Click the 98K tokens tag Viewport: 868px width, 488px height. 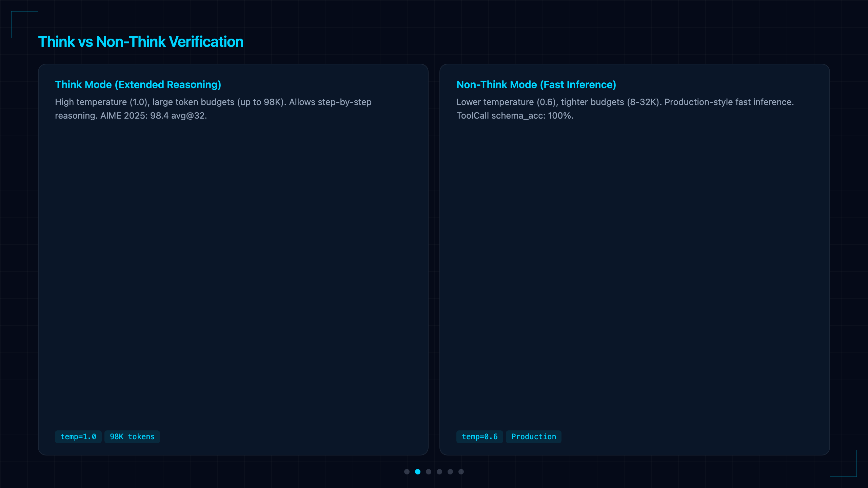[132, 436]
